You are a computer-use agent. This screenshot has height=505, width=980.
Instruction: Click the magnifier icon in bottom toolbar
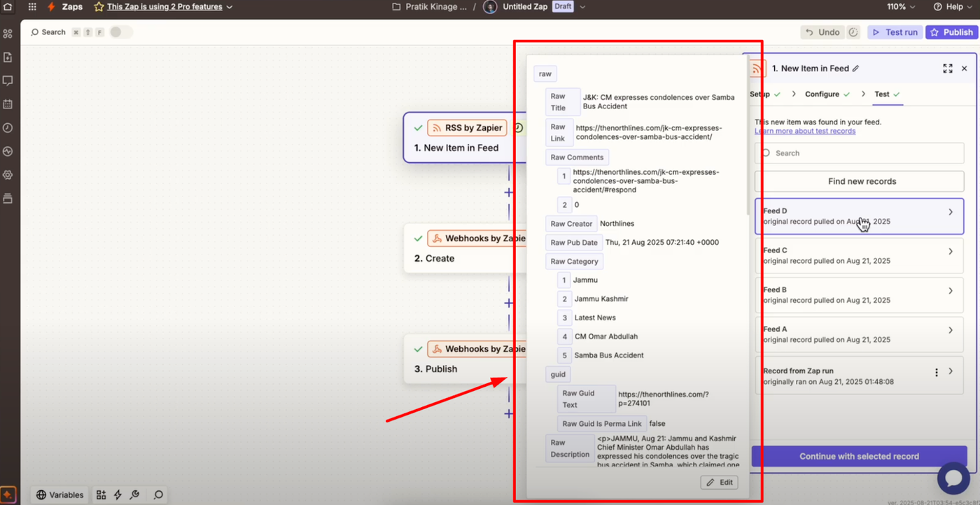click(159, 495)
